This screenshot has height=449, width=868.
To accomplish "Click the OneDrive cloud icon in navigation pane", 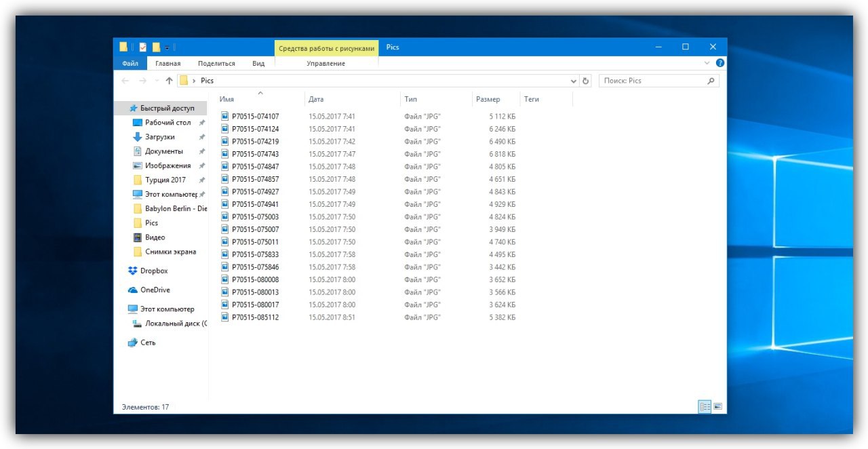I will 133,290.
